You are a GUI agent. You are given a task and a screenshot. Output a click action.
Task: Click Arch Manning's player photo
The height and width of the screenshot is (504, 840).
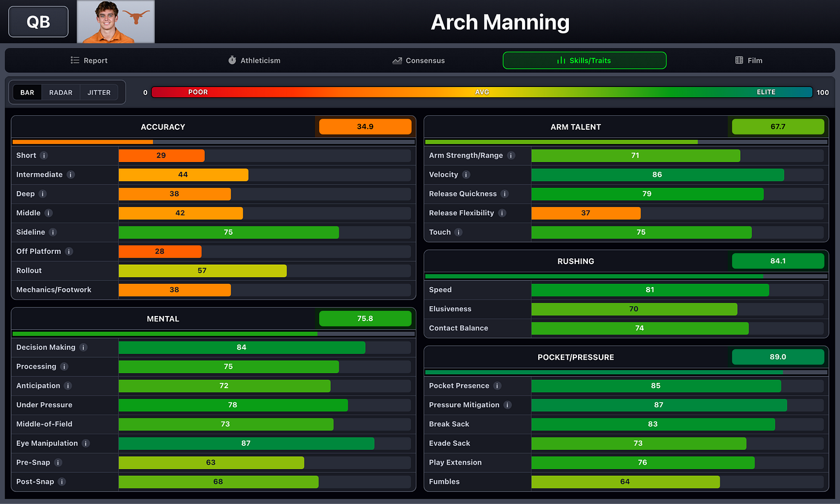(x=116, y=22)
